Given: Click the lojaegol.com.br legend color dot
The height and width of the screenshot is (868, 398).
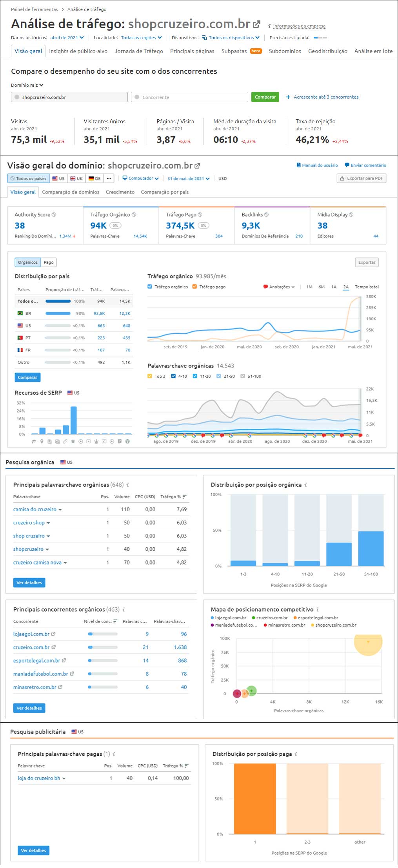Looking at the screenshot, I should point(213,618).
